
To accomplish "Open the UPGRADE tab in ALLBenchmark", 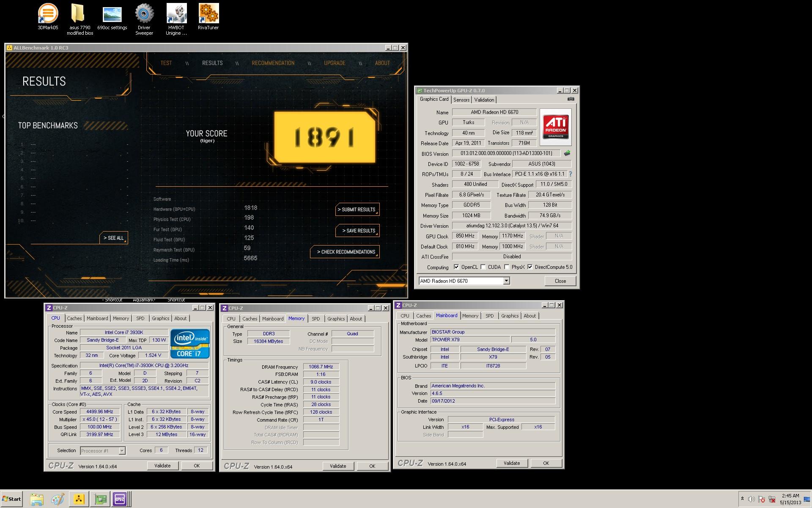I will (x=335, y=63).
